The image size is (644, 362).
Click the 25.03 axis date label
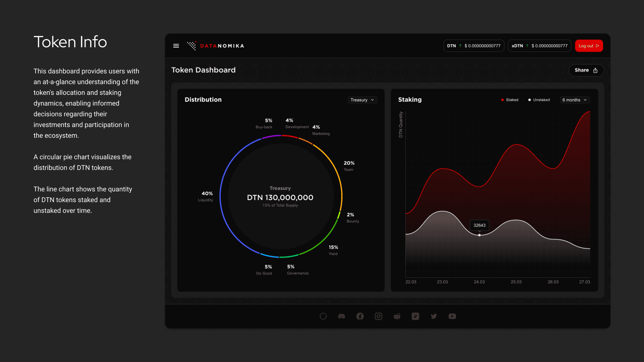(x=516, y=282)
